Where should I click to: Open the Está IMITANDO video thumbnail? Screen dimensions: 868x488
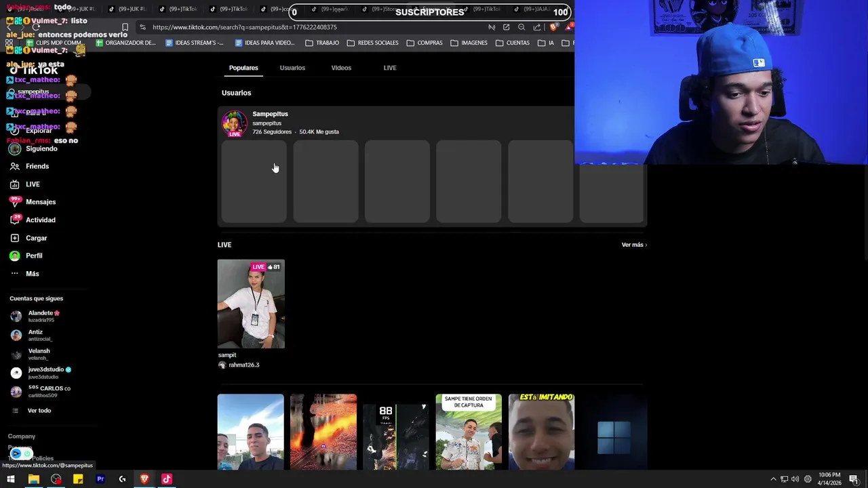tap(541, 432)
